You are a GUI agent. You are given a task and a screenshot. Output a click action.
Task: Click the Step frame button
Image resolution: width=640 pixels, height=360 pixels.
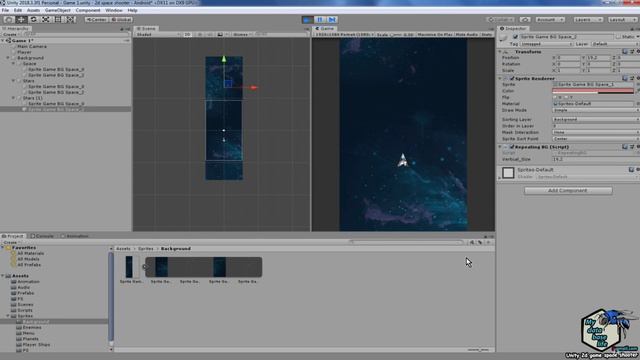332,19
